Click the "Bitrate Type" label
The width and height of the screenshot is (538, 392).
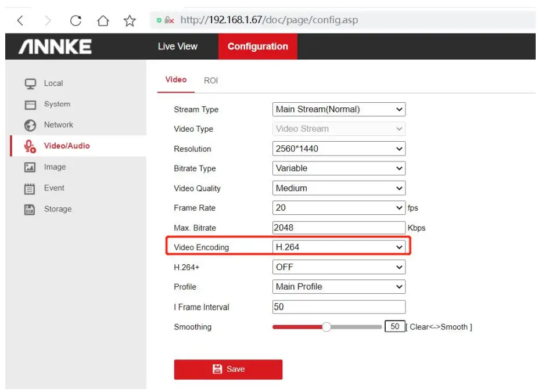[x=195, y=168]
